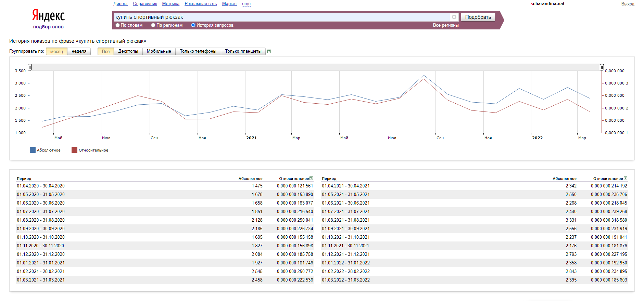Switch to the Мобильные tab
This screenshot has width=644, height=301.
click(159, 51)
